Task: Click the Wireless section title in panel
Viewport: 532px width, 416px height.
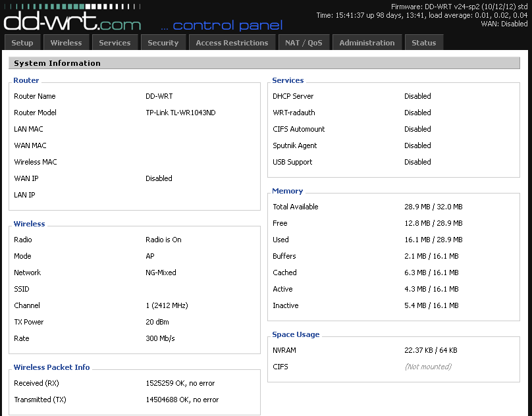Action: (29, 224)
